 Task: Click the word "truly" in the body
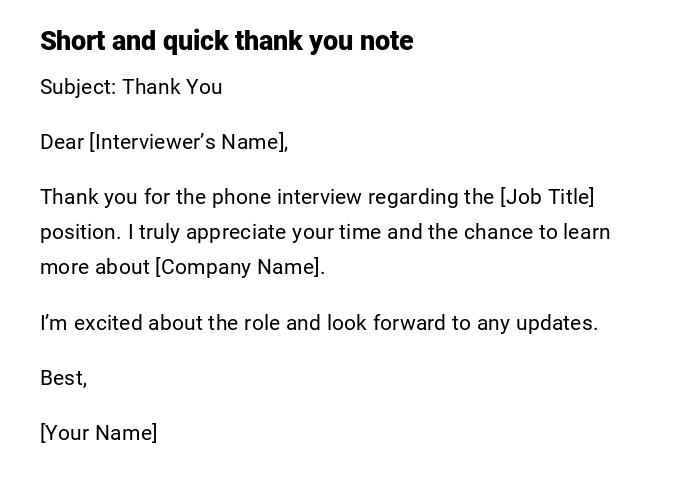pos(159,232)
